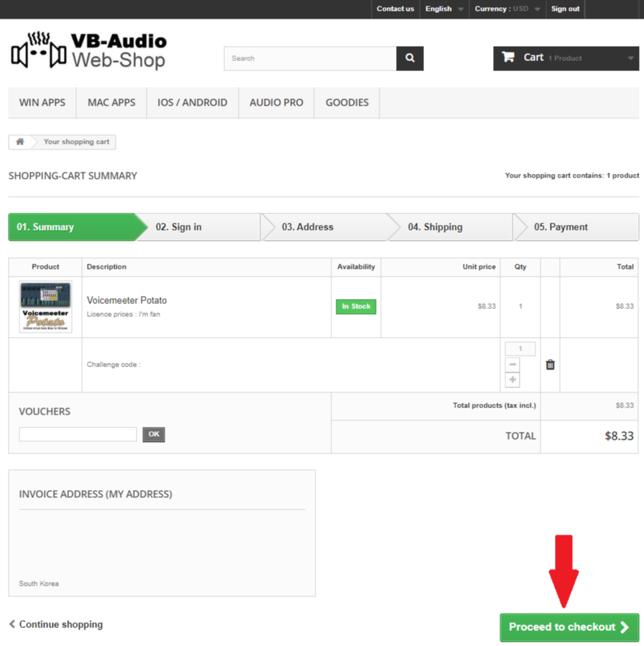644x646 pixels.
Task: Click the 04. Shipping step
Action: (451, 227)
